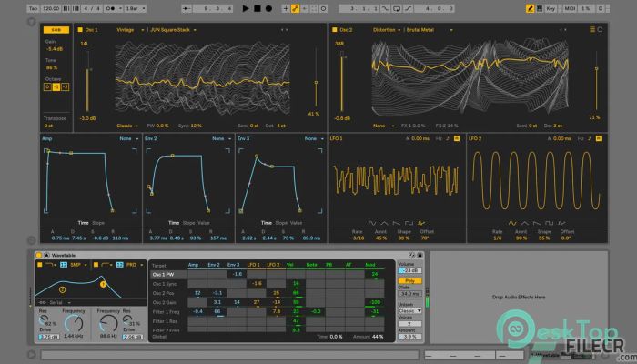Click the Osc 1 gain slider
Image resolution: width=637 pixels, height=364 pixels.
(x=87, y=81)
